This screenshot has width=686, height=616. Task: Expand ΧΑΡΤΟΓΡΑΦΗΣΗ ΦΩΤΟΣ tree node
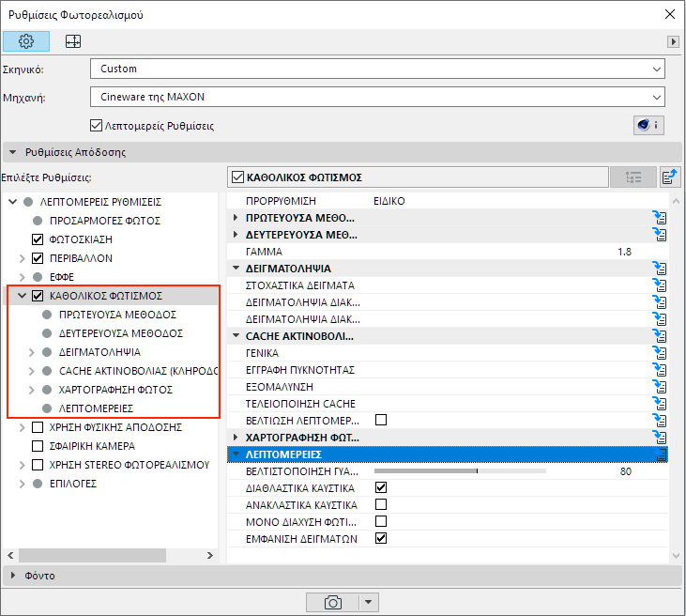tap(32, 390)
